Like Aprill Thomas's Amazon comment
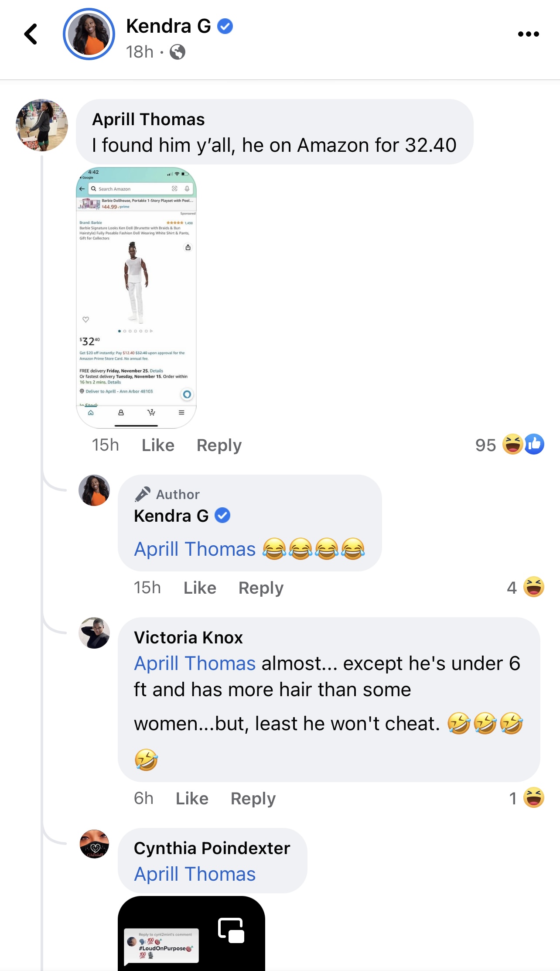 158,445
